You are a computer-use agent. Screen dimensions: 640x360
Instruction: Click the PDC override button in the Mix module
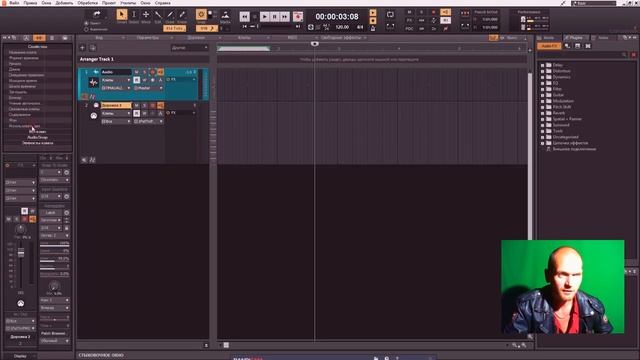coord(409,29)
